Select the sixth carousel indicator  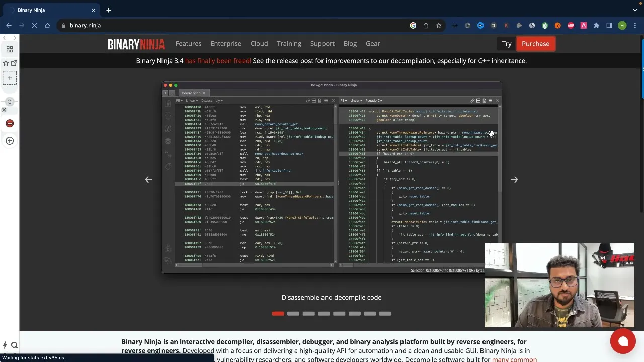point(355,314)
